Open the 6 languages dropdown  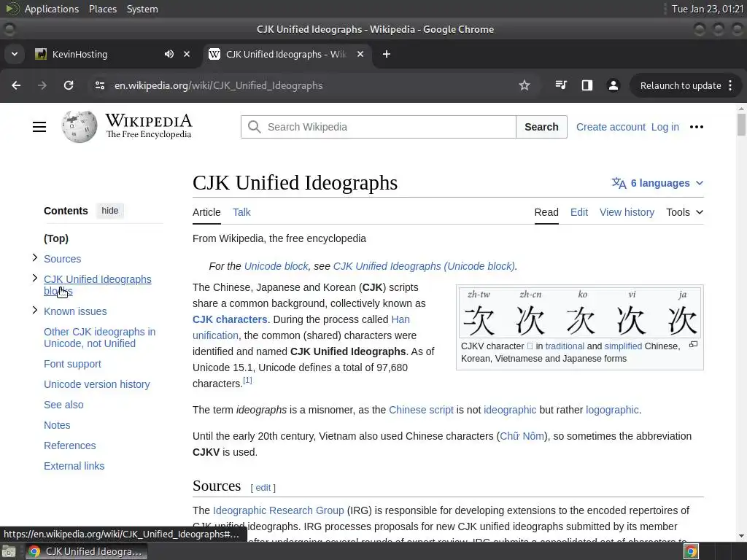pos(657,183)
